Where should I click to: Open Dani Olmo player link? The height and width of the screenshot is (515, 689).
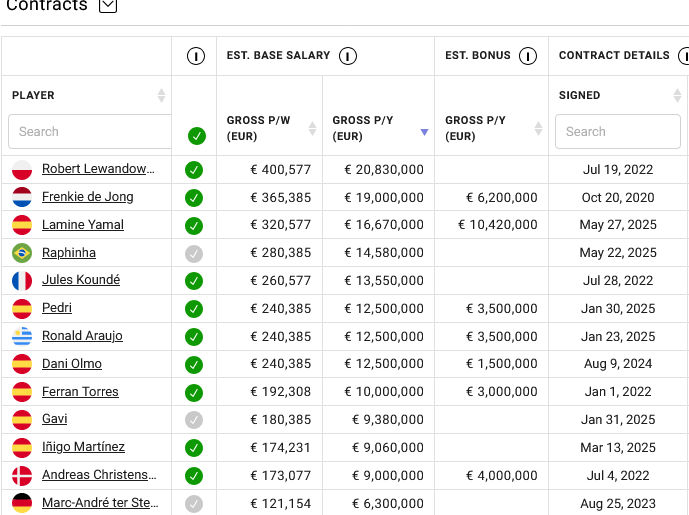point(72,364)
